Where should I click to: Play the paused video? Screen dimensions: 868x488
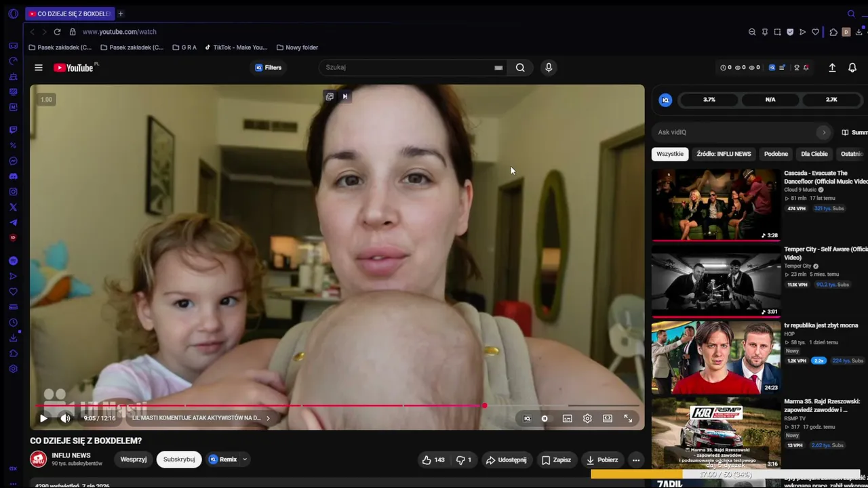[x=43, y=418]
